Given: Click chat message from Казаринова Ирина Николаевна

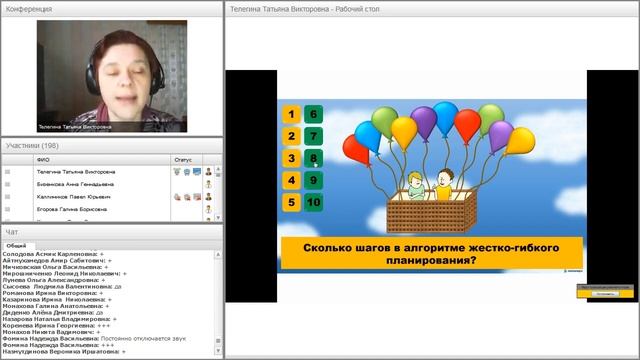Looking at the screenshot, I should click(x=57, y=300).
